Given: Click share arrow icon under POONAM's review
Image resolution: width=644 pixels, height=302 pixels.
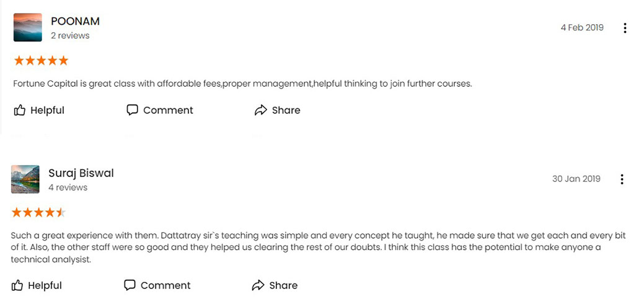Looking at the screenshot, I should click(x=261, y=110).
